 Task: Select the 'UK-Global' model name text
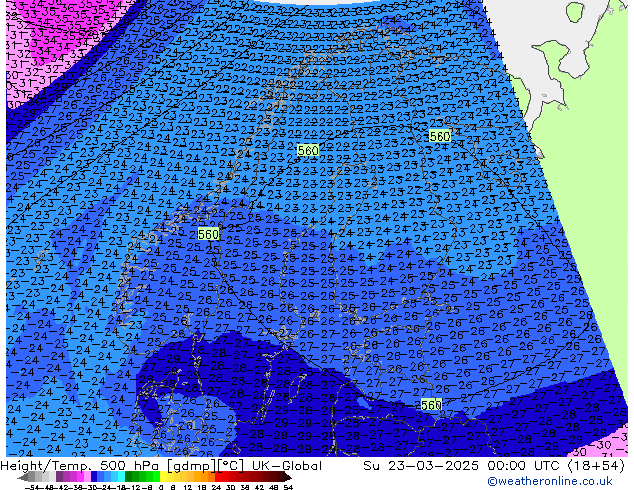pos(287,466)
